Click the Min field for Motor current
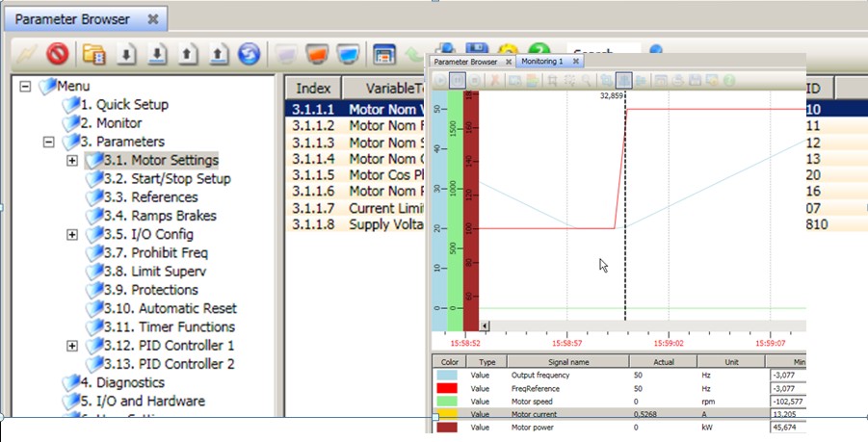This screenshot has height=442, width=868. [788, 414]
